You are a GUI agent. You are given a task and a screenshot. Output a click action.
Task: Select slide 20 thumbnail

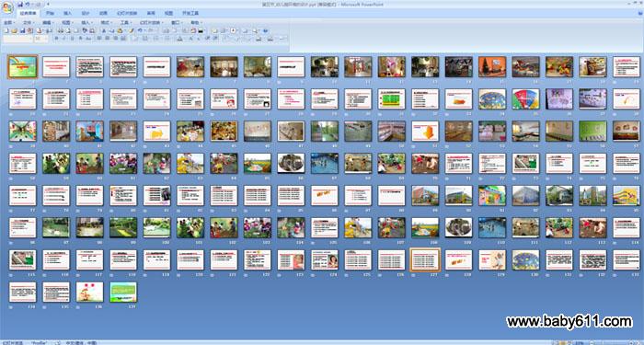tap(23, 99)
